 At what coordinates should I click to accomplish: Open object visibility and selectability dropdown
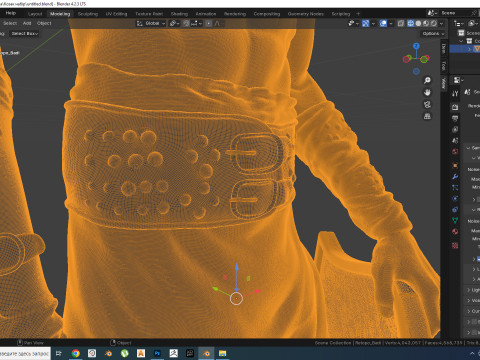click(x=353, y=23)
